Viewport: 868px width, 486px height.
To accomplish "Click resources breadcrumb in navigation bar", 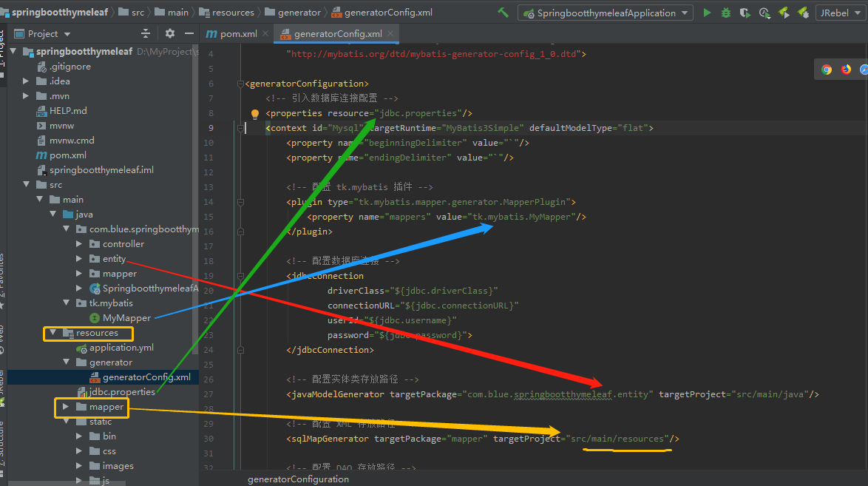I will pyautogui.click(x=226, y=12).
